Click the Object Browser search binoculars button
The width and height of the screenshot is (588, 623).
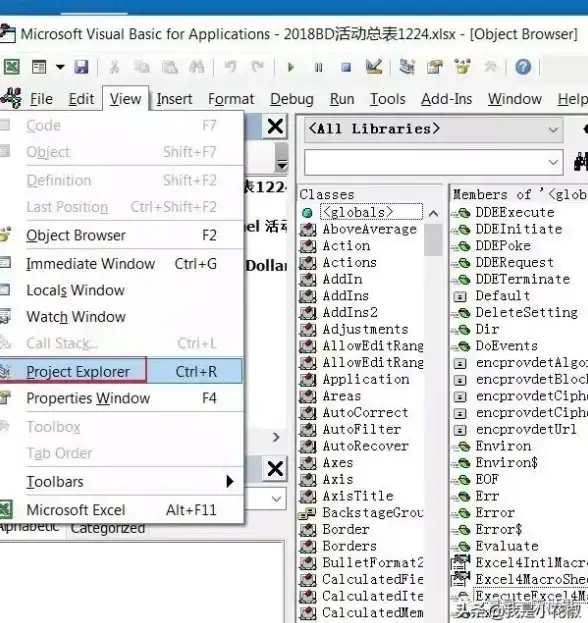click(x=581, y=162)
